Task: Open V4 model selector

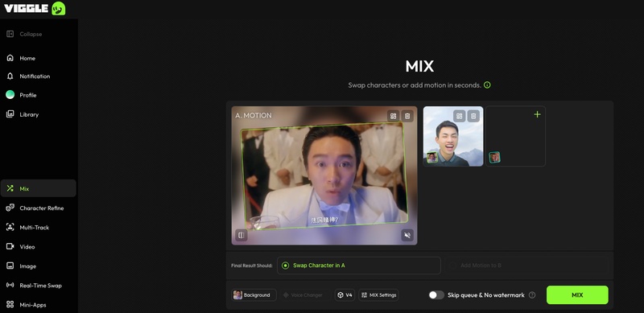Action: coord(345,295)
